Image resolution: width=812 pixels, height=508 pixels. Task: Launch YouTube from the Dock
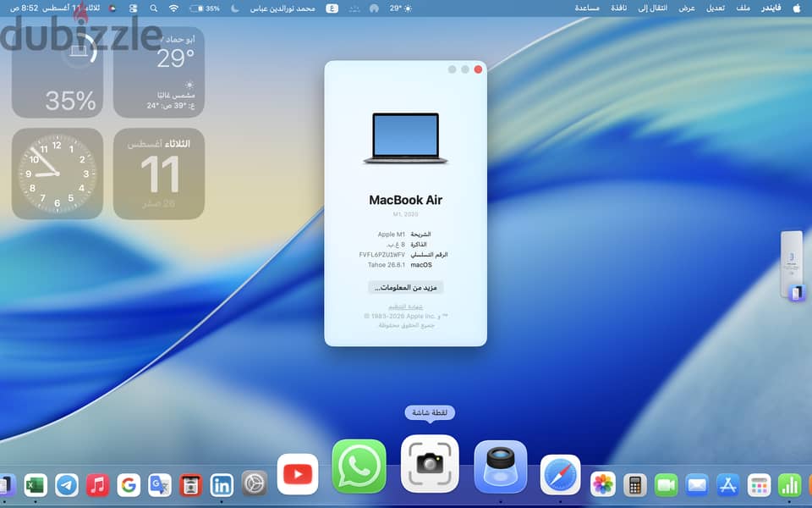(x=298, y=474)
